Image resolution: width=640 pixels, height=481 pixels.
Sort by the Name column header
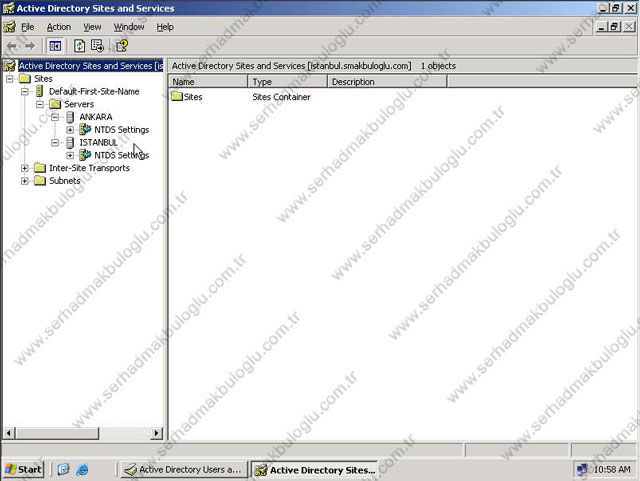pyautogui.click(x=208, y=82)
